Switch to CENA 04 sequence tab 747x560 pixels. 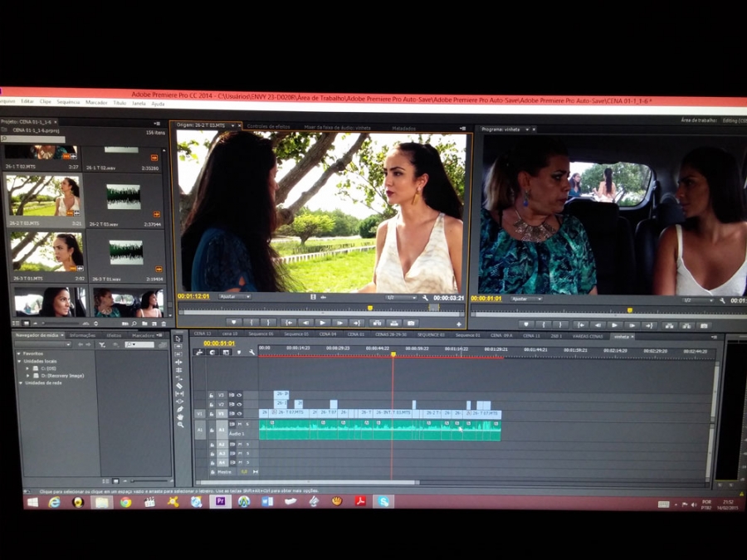point(327,334)
